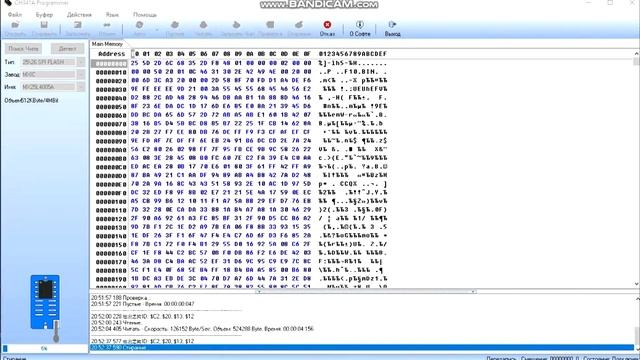Select the Main Memory tab
Viewport: 640px width, 360px height.
[x=107, y=44]
